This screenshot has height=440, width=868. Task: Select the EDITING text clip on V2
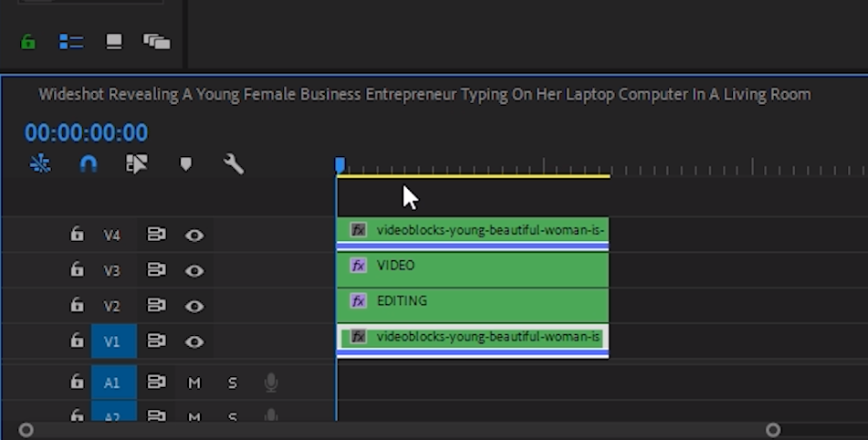pyautogui.click(x=473, y=305)
